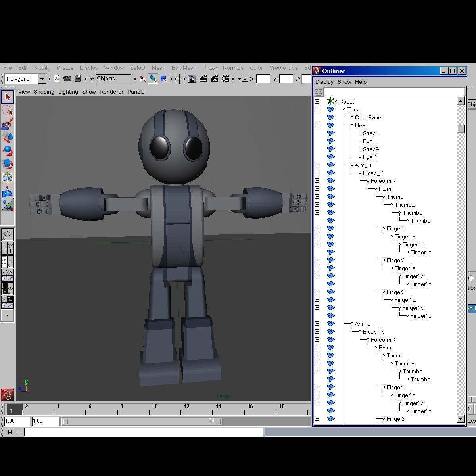
Task: Open the input box mode dropdown arrow
Action: 239,79
